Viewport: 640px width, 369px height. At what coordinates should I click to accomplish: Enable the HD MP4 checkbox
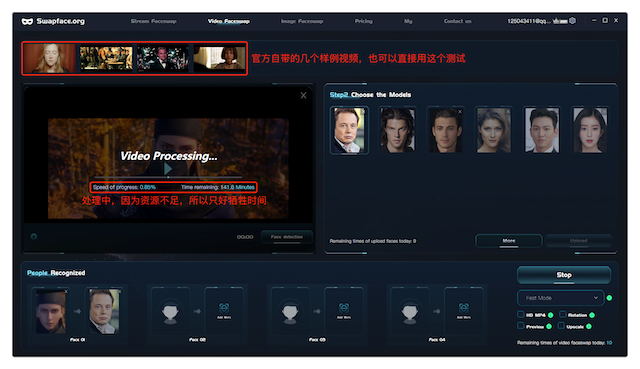(x=521, y=314)
